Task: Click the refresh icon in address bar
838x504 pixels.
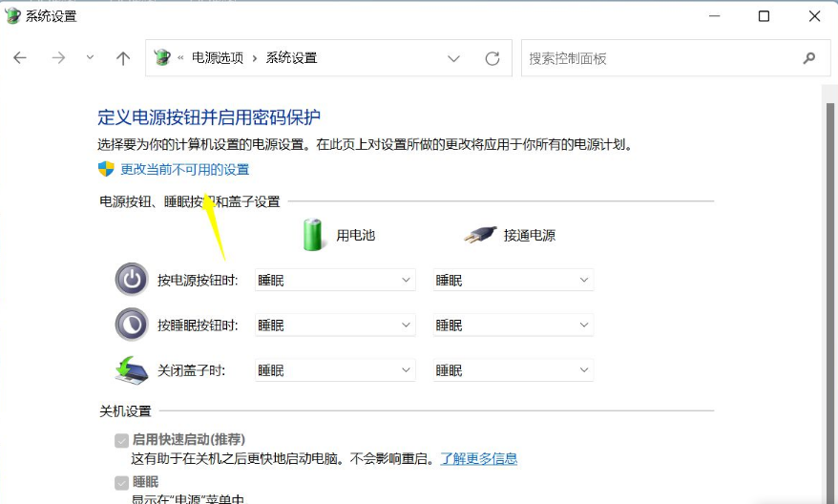Action: [x=492, y=58]
